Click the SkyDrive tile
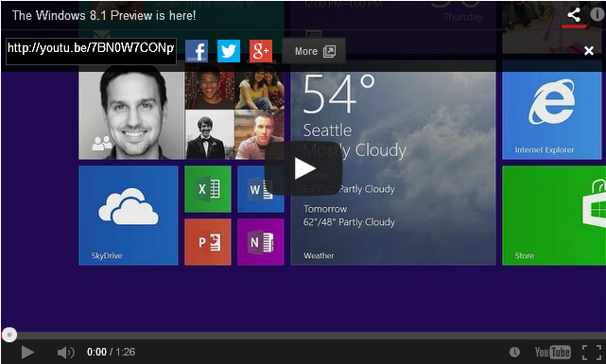This screenshot has width=606, height=364. tap(129, 216)
